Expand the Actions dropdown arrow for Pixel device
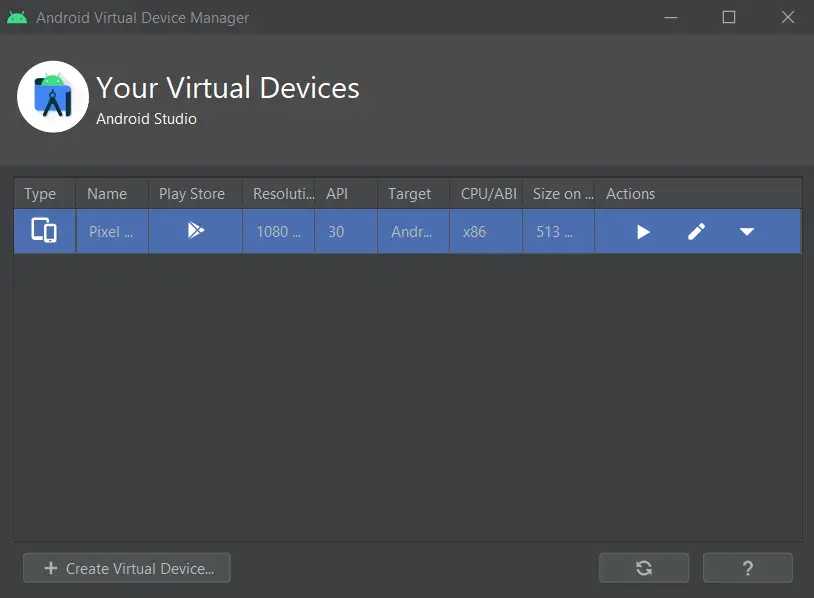The height and width of the screenshot is (598, 814). coord(747,232)
